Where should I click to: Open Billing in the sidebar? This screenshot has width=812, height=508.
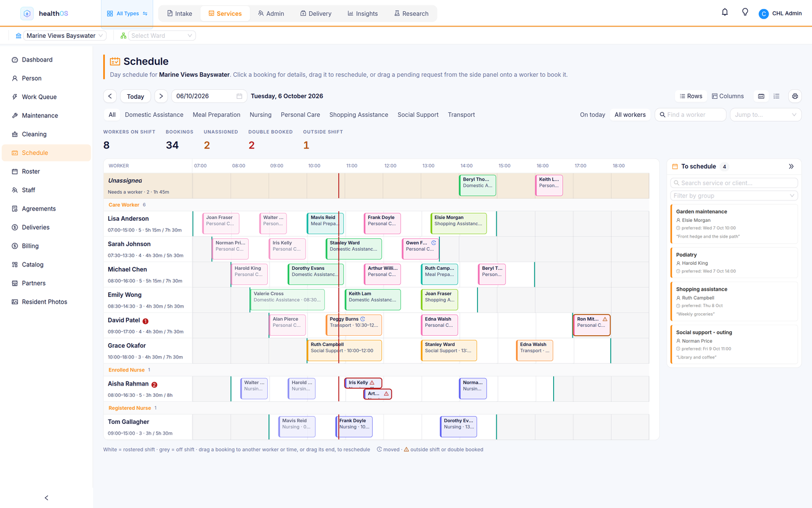coord(46,246)
